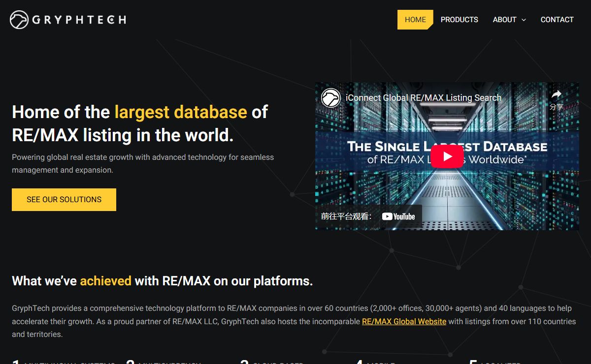Viewport: 591px width, 364px height.
Task: Play the iConnect YouTube video
Action: (447, 156)
